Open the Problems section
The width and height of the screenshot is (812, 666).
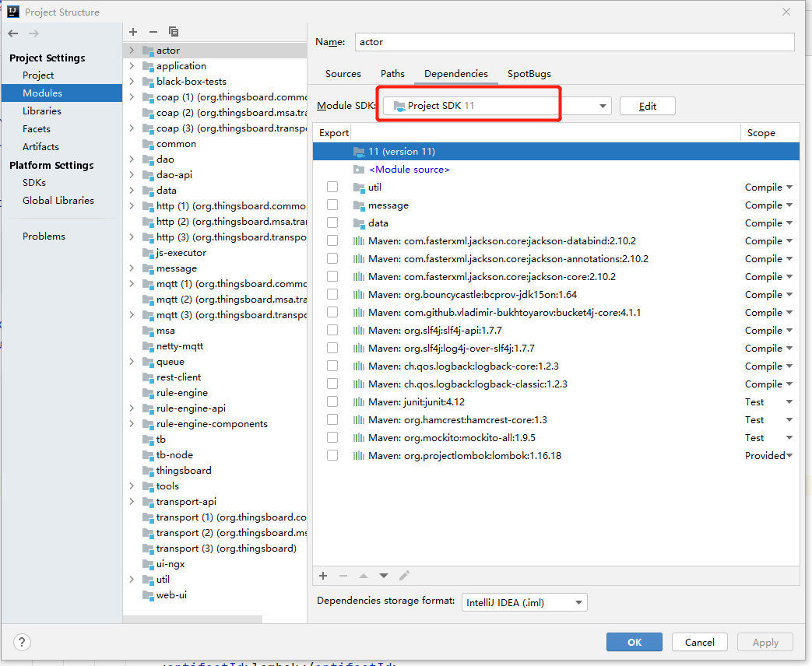tap(44, 236)
